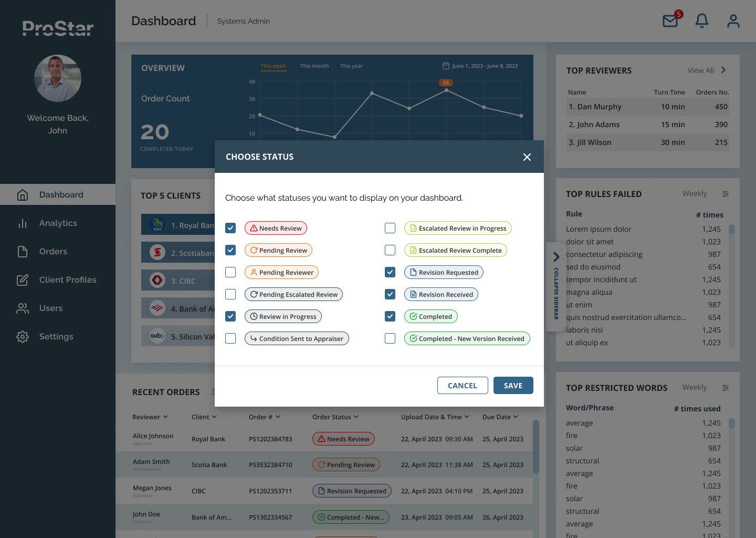
Task: Open the user account icon
Action: tap(733, 21)
